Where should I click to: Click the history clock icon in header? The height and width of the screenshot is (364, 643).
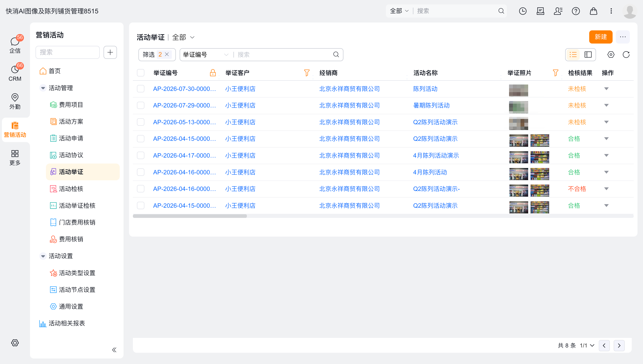coord(523,11)
